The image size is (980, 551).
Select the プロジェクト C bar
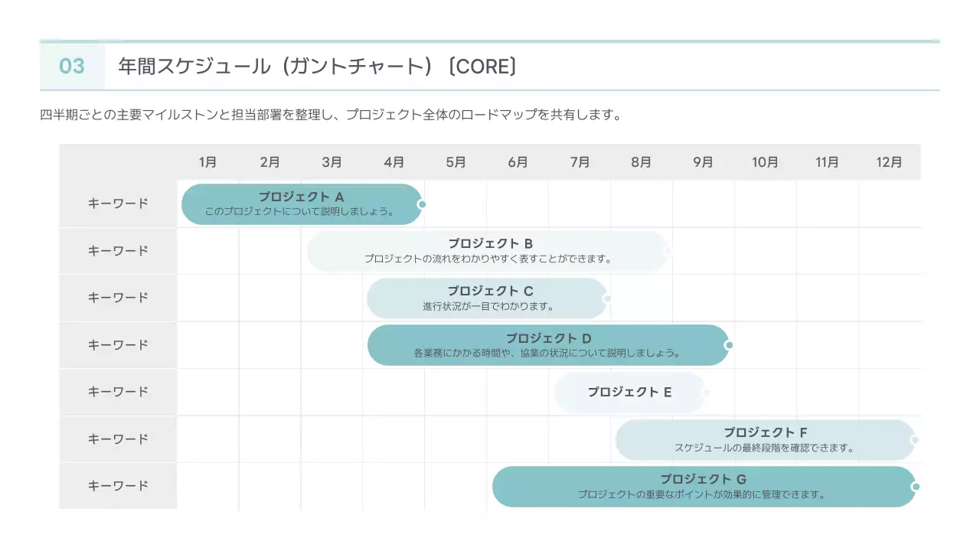pos(487,298)
